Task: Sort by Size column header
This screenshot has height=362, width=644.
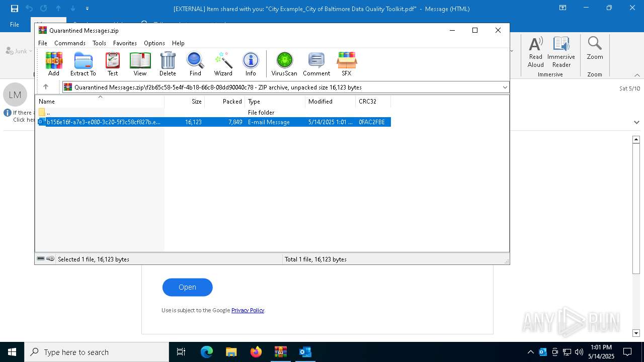Action: pyautogui.click(x=185, y=102)
